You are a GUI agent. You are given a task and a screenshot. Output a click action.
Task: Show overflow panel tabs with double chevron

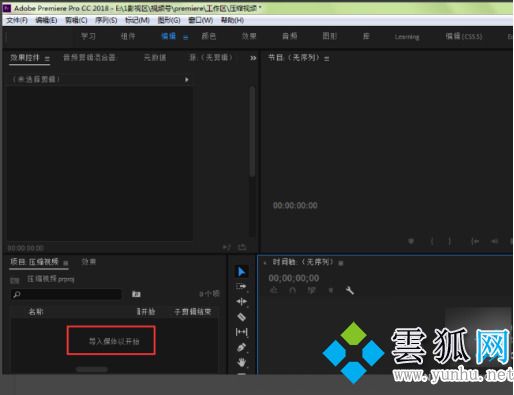(253, 58)
